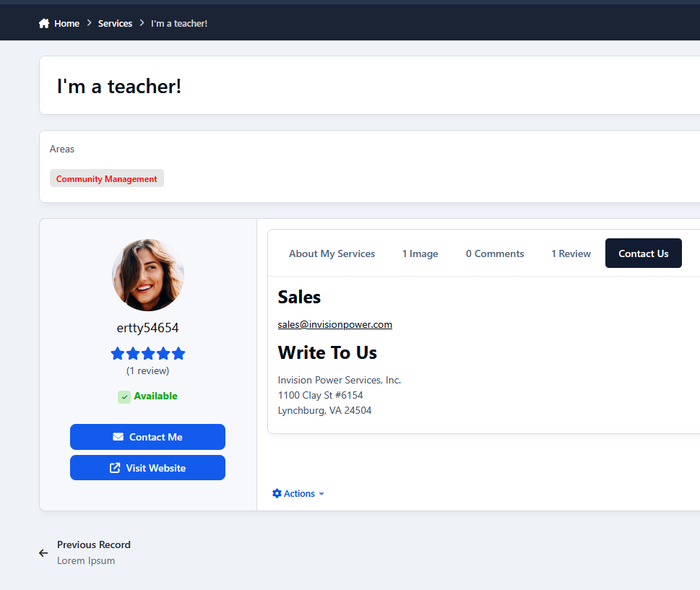Open the Lorem Ipsum previous record link
Viewport: 700px width, 590px height.
(86, 560)
